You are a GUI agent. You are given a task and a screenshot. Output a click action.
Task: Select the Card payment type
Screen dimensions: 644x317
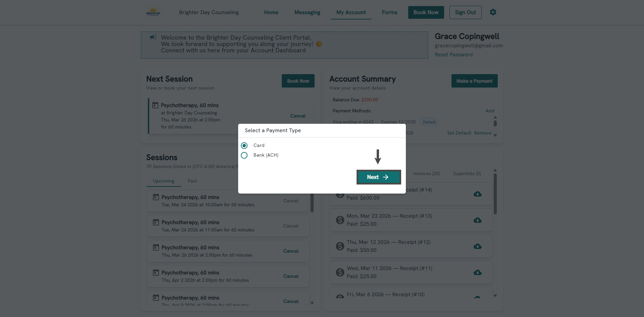[244, 146]
